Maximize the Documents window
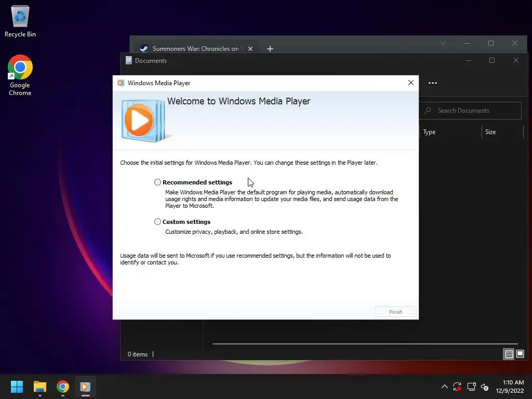 (x=492, y=60)
